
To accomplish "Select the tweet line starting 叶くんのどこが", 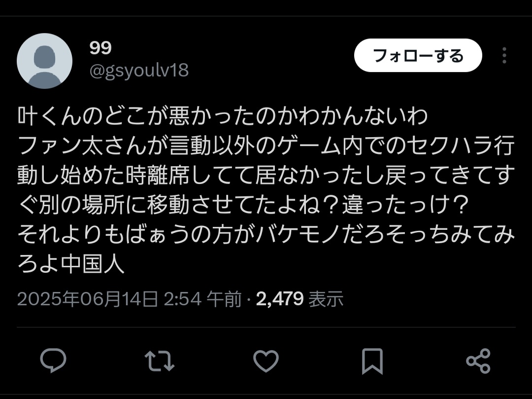I will point(223,116).
